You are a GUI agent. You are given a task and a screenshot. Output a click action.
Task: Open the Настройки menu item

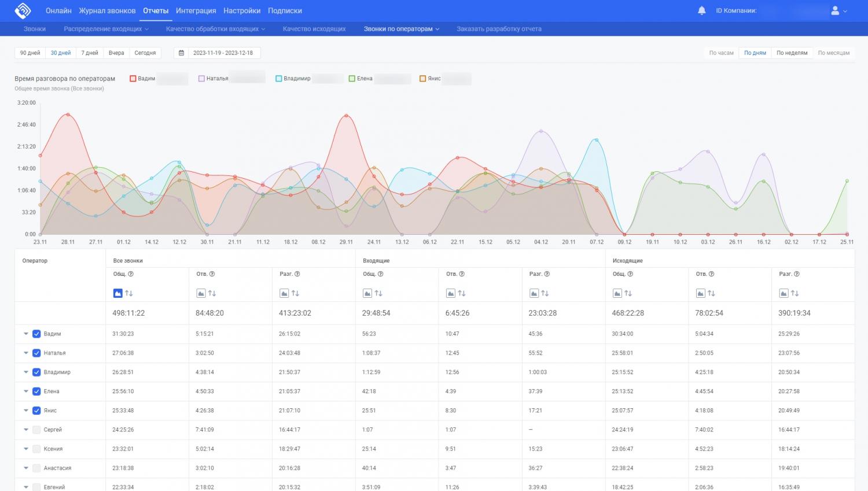(241, 10)
